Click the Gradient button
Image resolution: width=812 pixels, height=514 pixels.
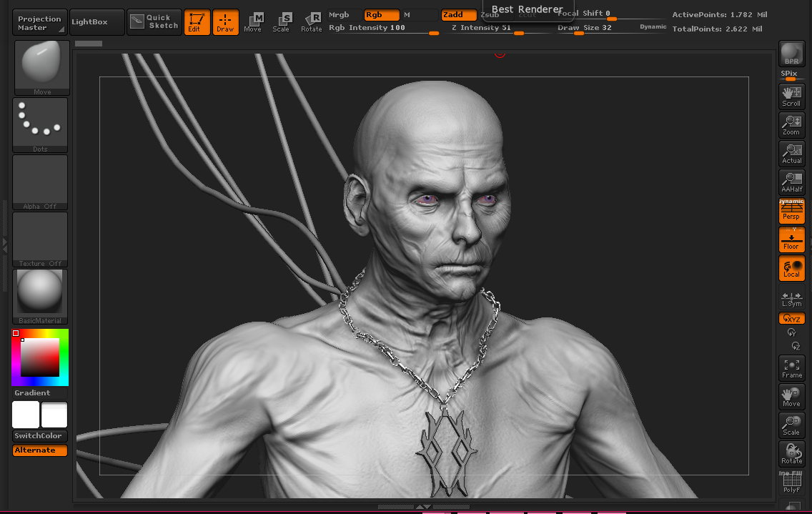click(x=40, y=393)
